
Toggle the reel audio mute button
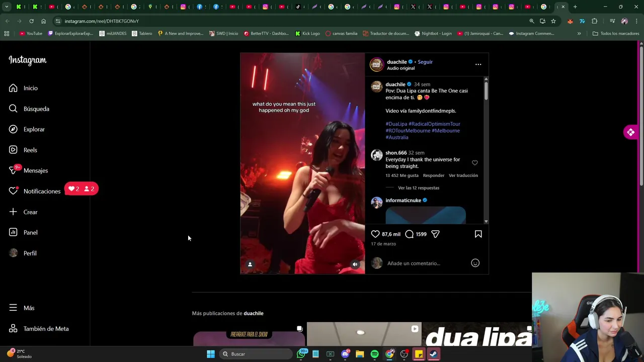click(355, 264)
